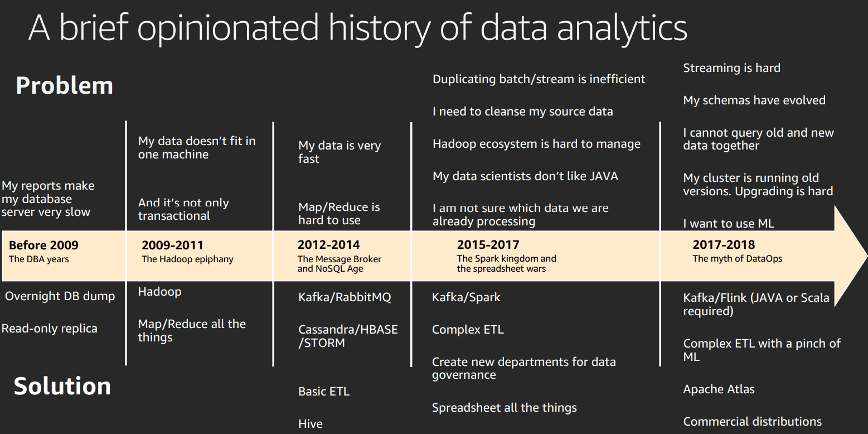Click the "Solution" heading
The width and height of the screenshot is (868, 434).
click(x=62, y=386)
